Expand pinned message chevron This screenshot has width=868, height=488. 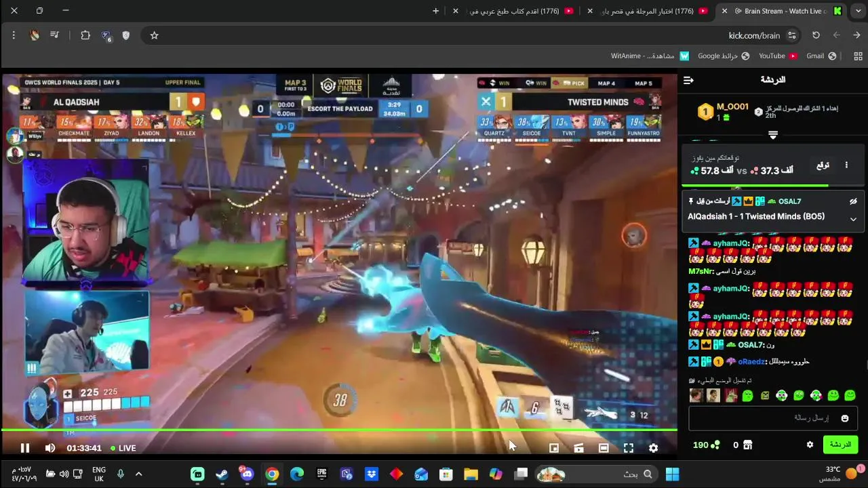pos(853,219)
